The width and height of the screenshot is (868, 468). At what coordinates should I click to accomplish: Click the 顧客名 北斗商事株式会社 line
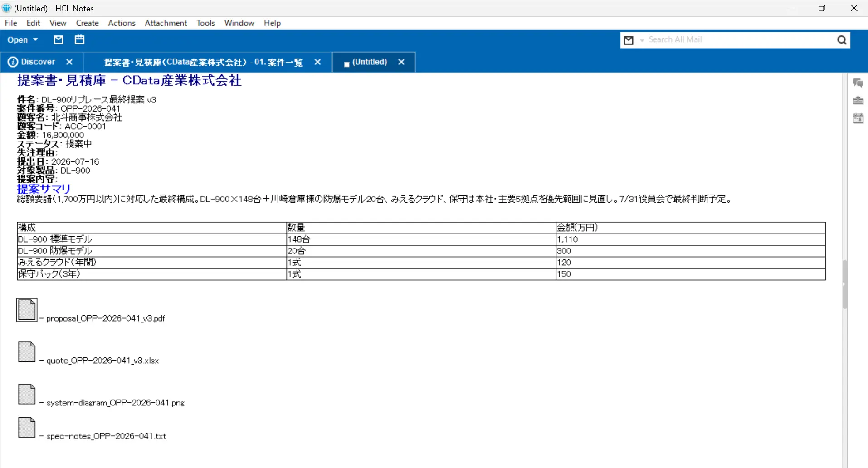click(69, 117)
